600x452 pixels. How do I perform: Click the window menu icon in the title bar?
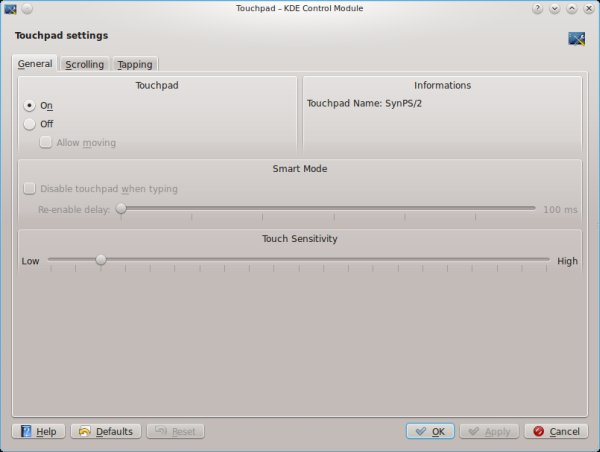10,8
